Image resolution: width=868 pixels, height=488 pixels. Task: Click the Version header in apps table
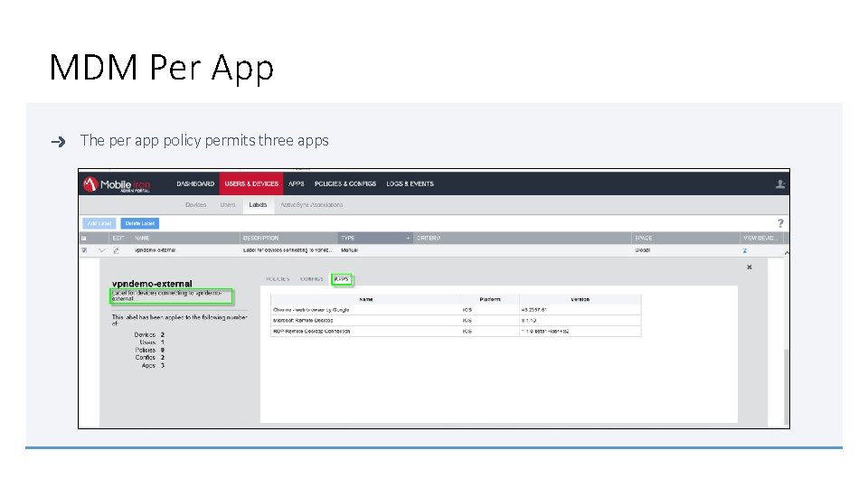pos(580,299)
